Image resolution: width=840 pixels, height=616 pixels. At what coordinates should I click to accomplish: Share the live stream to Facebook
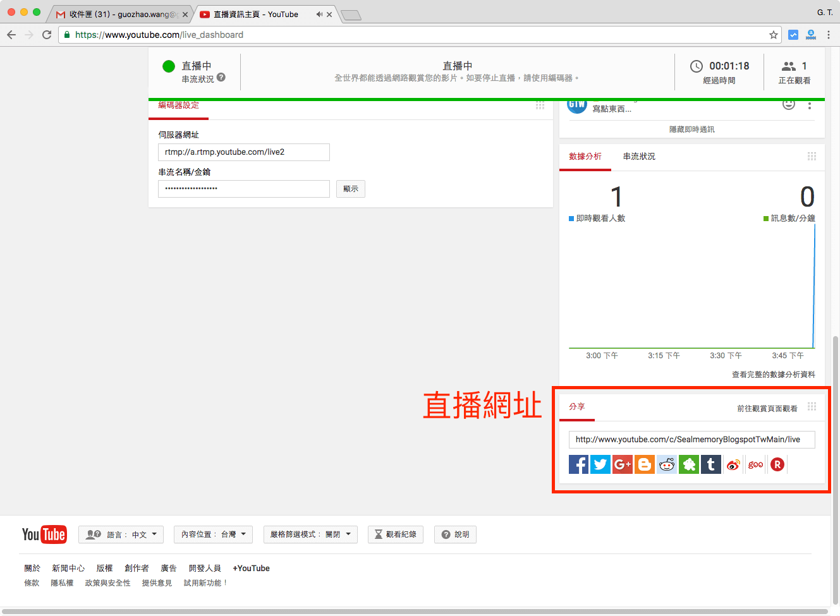pyautogui.click(x=578, y=464)
